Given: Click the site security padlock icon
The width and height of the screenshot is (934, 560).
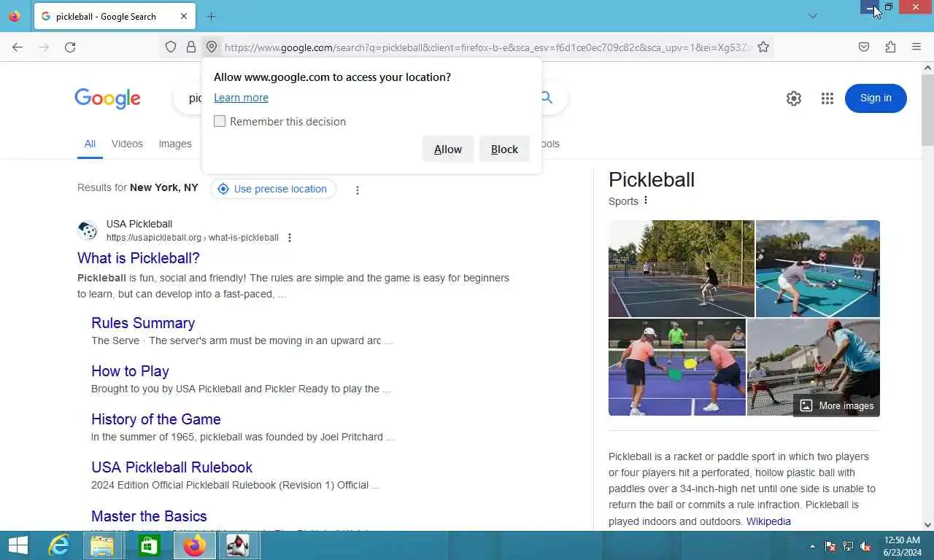Looking at the screenshot, I should tap(191, 47).
